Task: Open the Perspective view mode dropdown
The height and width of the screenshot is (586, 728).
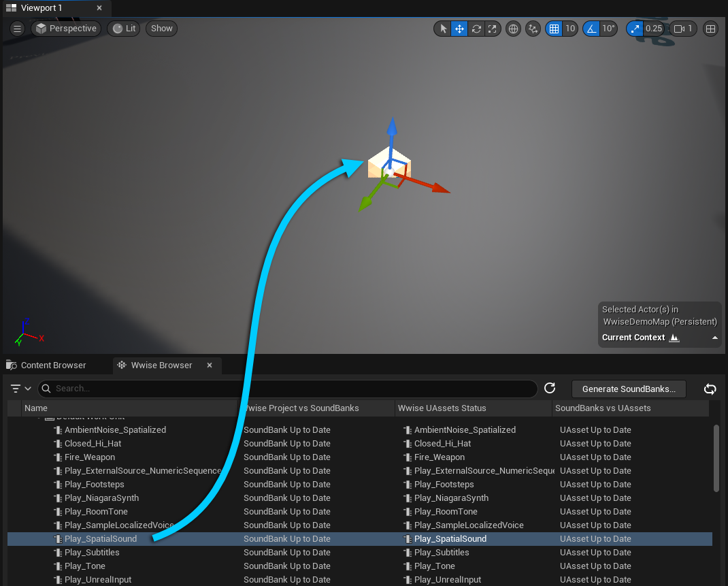Action: (x=66, y=29)
